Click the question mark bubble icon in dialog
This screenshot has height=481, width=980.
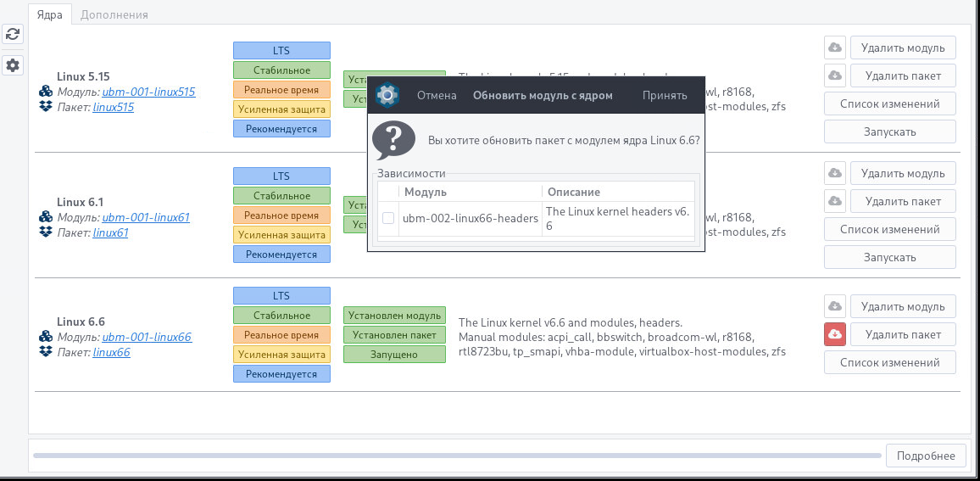pyautogui.click(x=393, y=140)
